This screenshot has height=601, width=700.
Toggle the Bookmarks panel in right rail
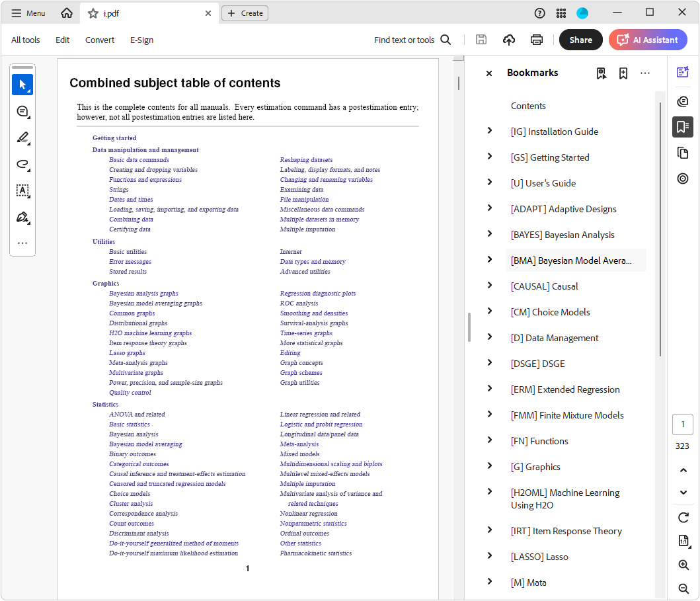pos(683,126)
